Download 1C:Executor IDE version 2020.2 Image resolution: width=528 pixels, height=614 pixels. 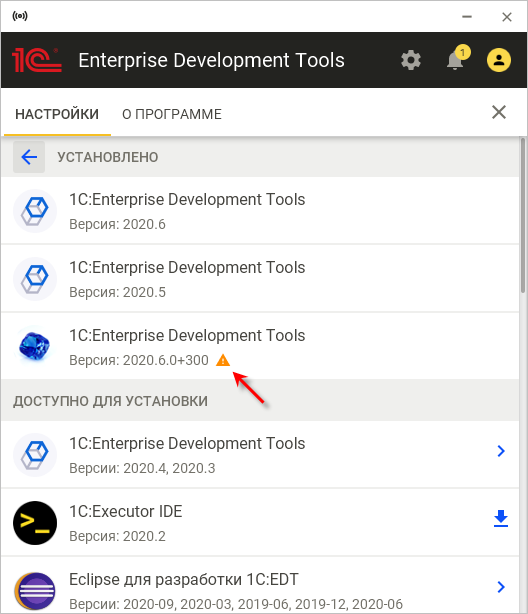pos(501,518)
